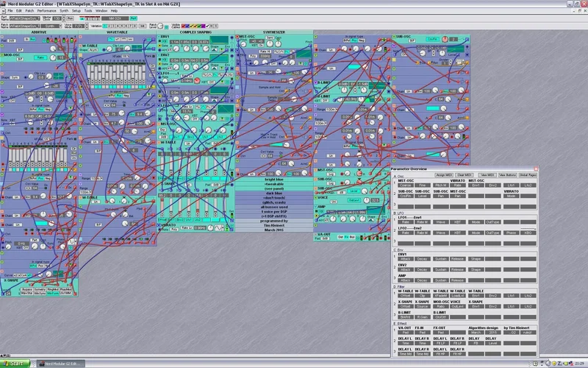The image size is (588, 368).
Task: Click the Windows Start button
Action: (15, 364)
